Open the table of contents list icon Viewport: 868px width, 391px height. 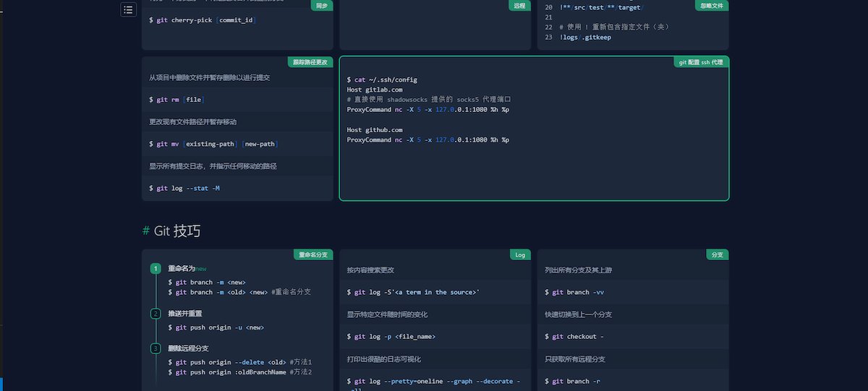click(128, 9)
